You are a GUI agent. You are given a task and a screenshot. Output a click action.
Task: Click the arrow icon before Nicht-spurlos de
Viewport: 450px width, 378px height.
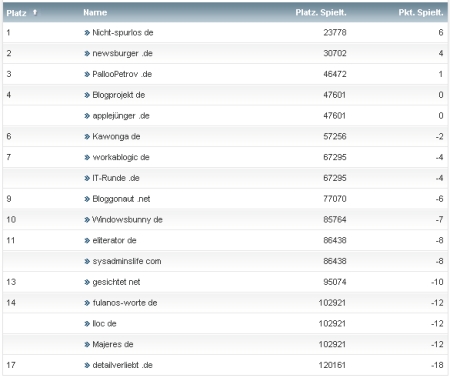pyautogui.click(x=87, y=33)
